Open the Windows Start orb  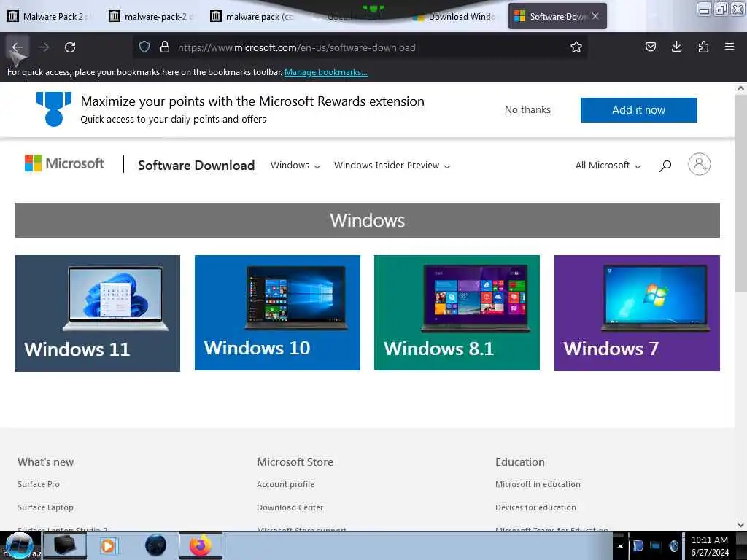click(x=19, y=545)
